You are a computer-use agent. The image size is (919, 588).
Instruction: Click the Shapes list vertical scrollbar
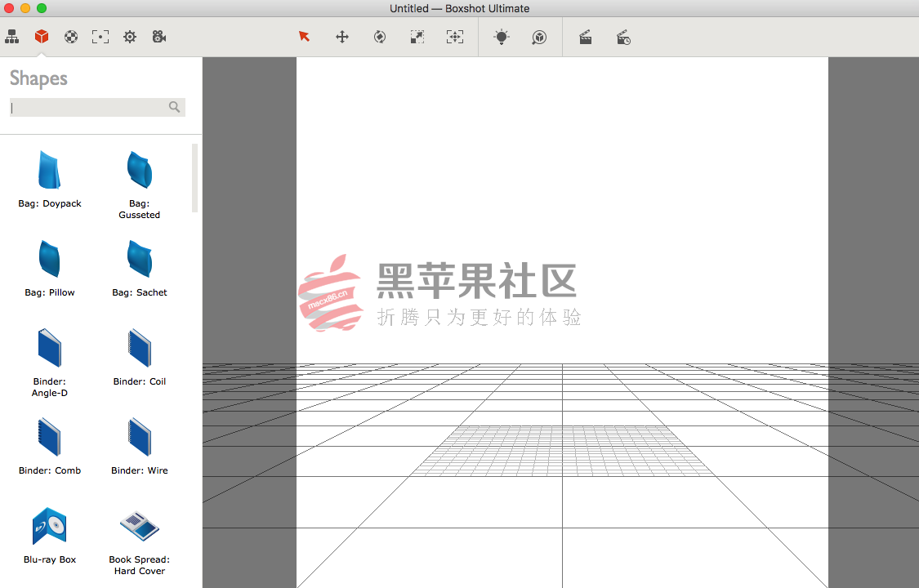point(194,178)
